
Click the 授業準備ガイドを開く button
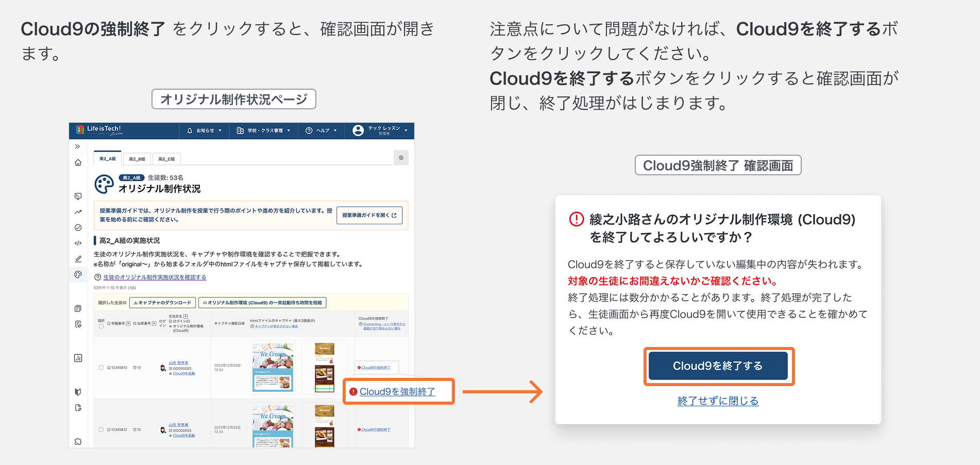[x=369, y=215]
